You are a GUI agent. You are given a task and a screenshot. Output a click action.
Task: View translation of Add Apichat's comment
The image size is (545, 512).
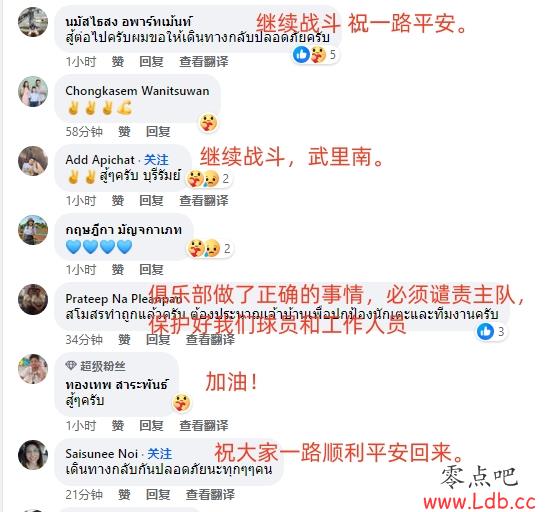tap(204, 200)
